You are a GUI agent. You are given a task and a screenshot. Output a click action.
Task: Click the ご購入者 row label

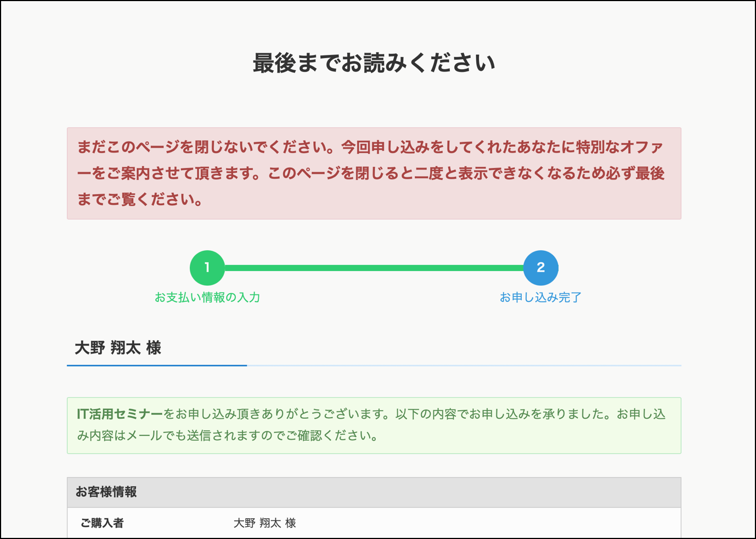point(102,523)
